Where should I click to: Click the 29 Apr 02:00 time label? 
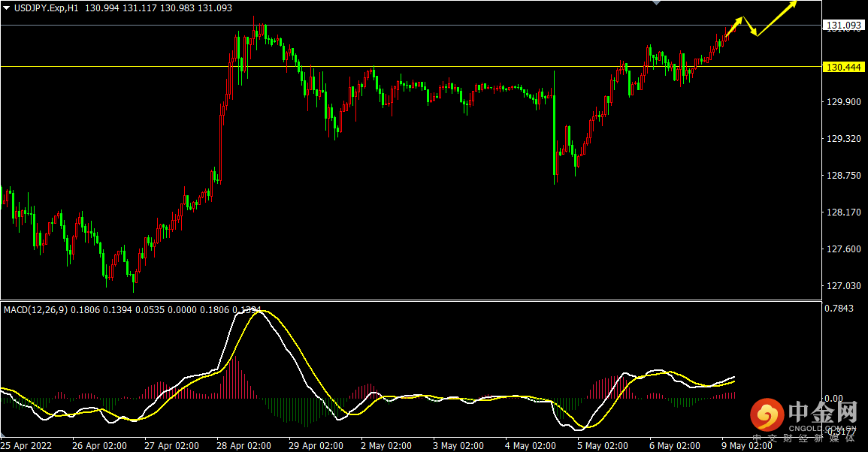pyautogui.click(x=316, y=446)
